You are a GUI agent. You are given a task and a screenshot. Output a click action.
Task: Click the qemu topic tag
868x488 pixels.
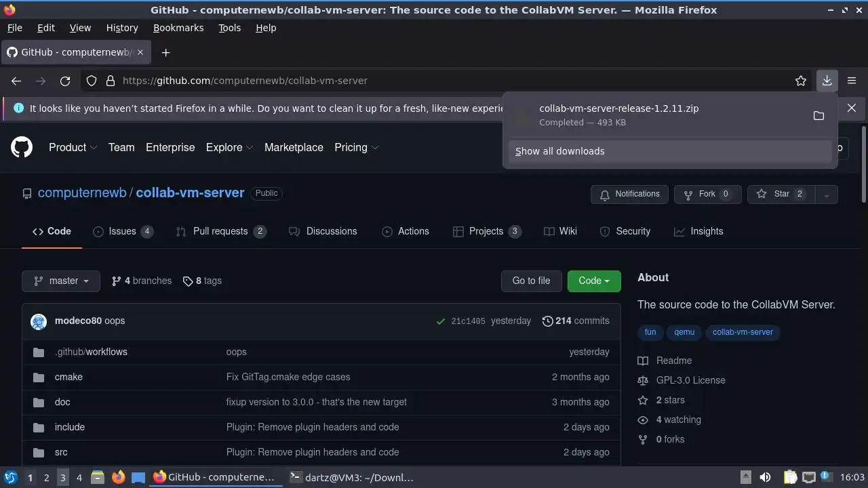pos(684,332)
